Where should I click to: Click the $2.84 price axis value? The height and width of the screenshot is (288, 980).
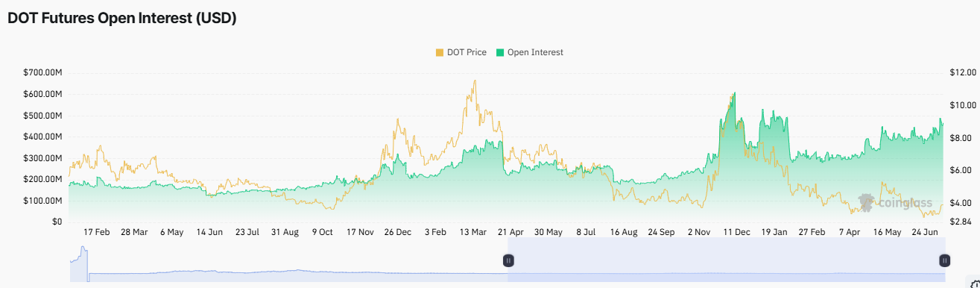click(960, 222)
